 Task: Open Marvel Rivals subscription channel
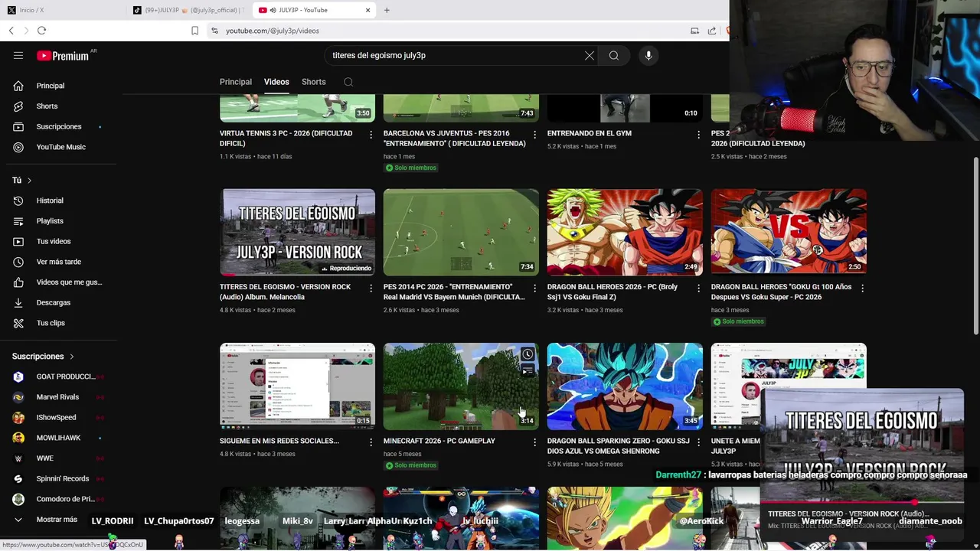click(58, 397)
